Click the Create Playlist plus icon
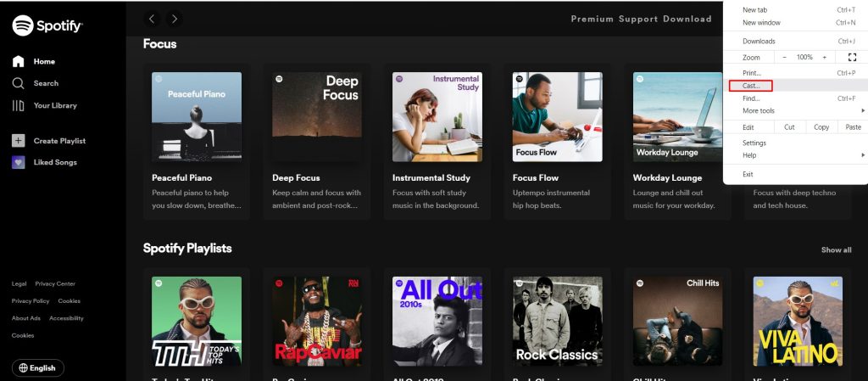868x381 pixels. pos(19,141)
